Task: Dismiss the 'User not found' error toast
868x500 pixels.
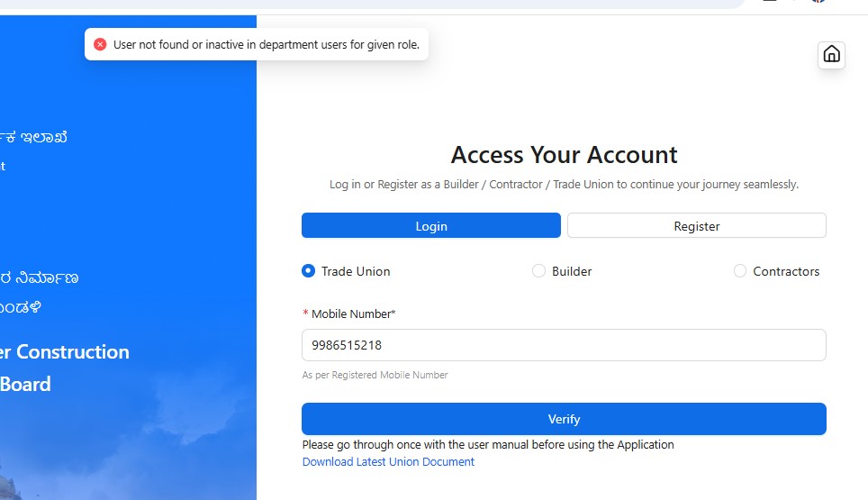Action: tap(257, 44)
